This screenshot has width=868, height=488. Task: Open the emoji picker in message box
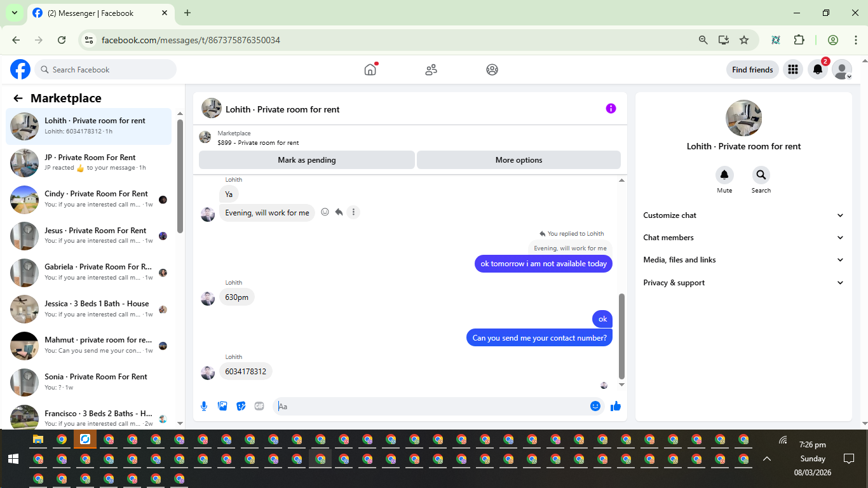[x=595, y=406]
